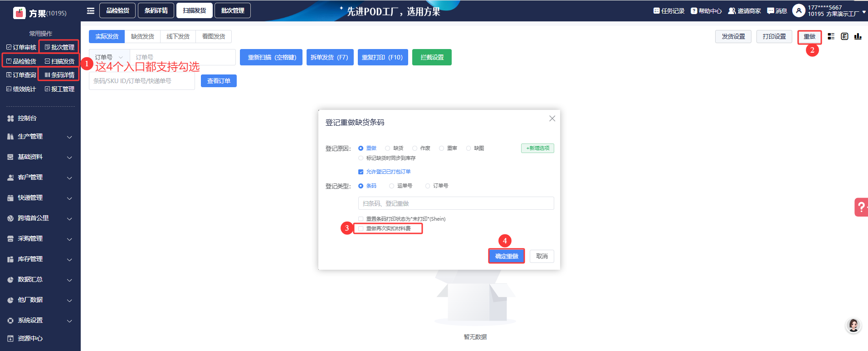Open 扫描发货 shortcut in the sidebar
The width and height of the screenshot is (868, 351).
click(x=59, y=61)
